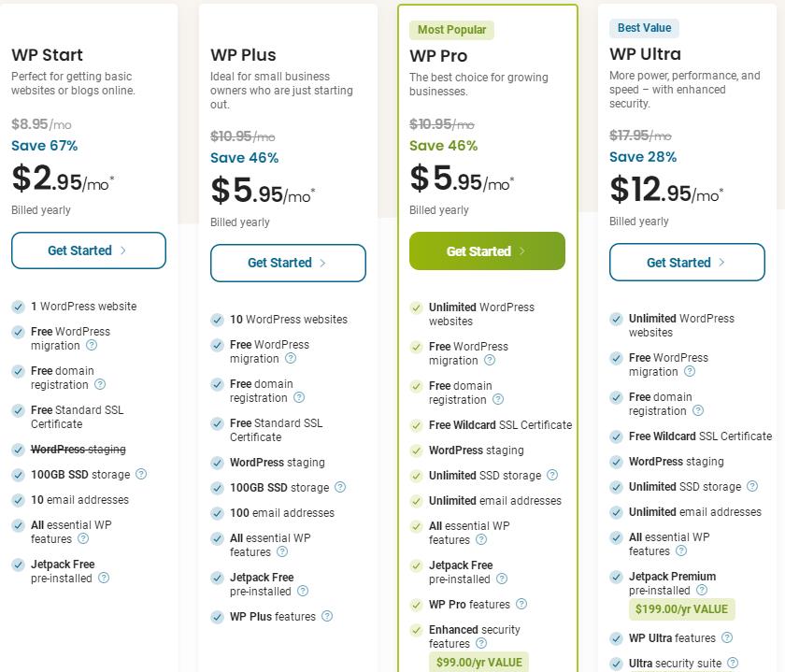Click info icon next to WP Start 100GB SSD storage
This screenshot has height=672, width=785.
coord(141,475)
